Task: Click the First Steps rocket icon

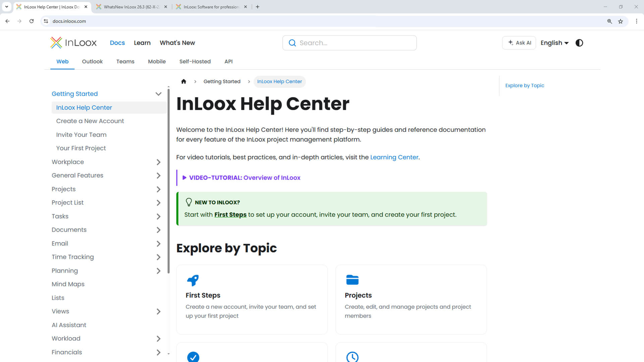Action: point(193,280)
